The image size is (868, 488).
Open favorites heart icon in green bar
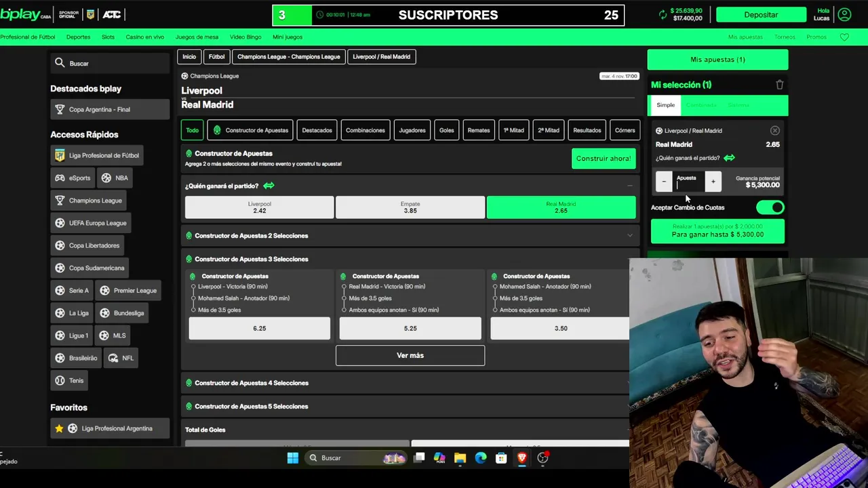(844, 37)
